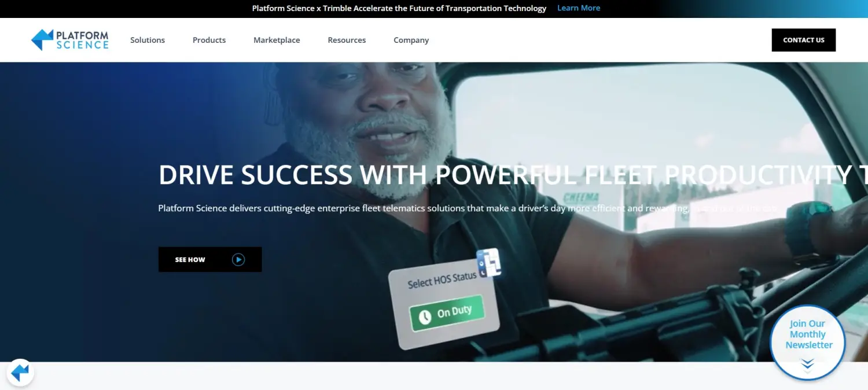The image size is (868, 390).
Task: Expand the Resources navigation item
Action: click(x=347, y=40)
